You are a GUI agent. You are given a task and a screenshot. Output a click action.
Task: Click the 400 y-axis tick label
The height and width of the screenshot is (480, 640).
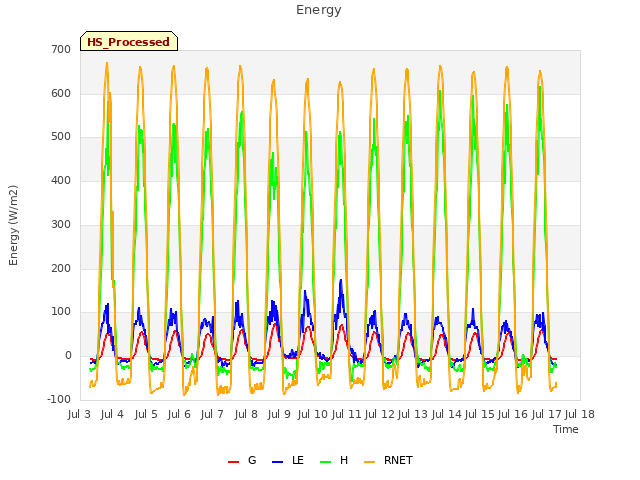point(61,180)
